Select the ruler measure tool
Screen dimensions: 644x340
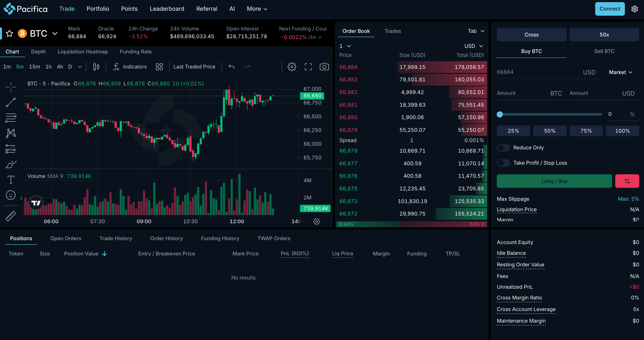click(x=11, y=216)
